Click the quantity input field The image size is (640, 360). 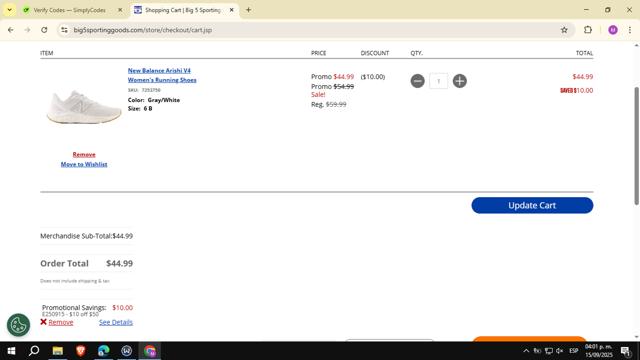click(438, 81)
